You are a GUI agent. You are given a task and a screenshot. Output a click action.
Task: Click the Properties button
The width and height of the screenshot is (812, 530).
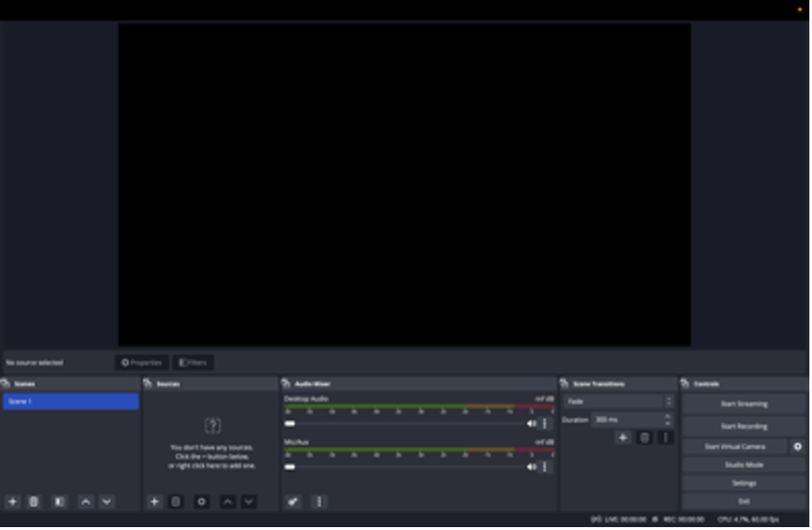point(142,363)
